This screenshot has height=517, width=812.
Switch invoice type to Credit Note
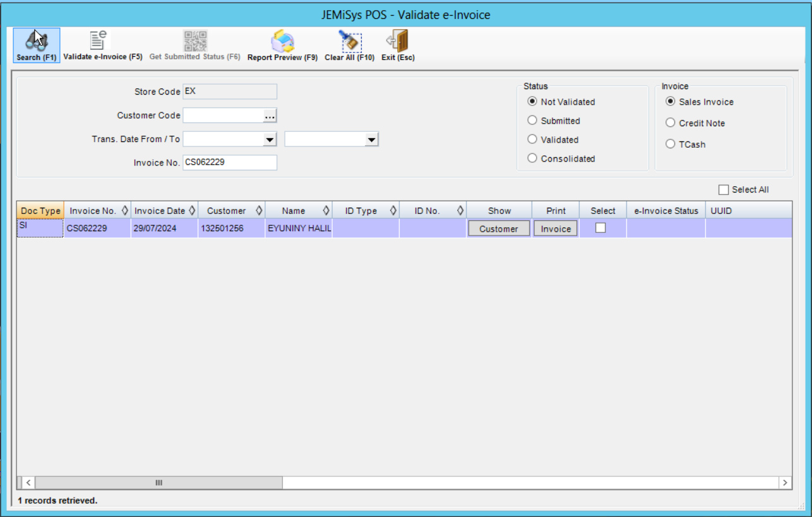[669, 123]
